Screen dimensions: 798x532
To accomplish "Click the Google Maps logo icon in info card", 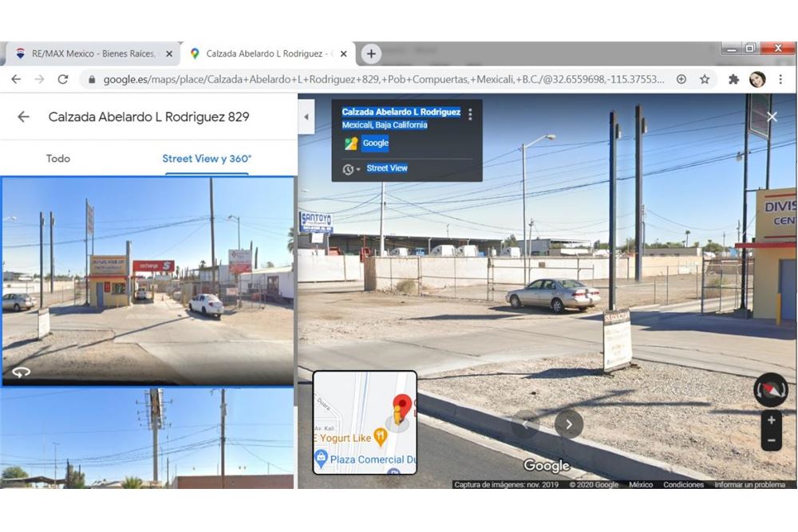I will (350, 143).
